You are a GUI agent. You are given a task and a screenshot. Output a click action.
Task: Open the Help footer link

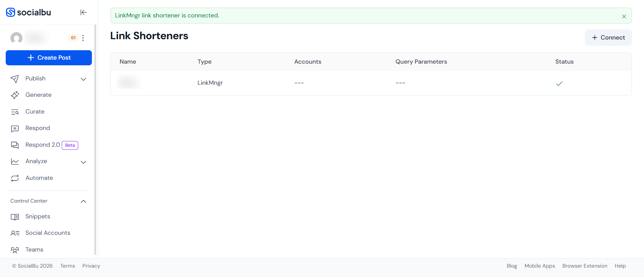620,266
